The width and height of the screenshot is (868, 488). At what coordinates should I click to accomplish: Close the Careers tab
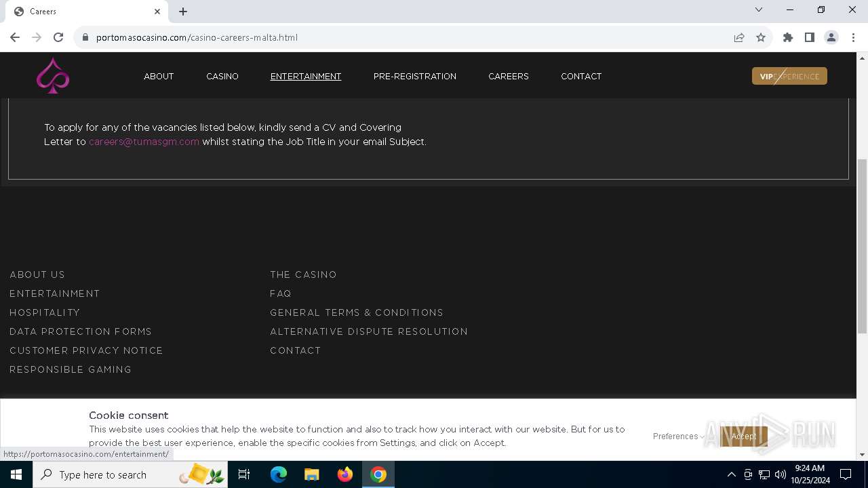point(157,12)
